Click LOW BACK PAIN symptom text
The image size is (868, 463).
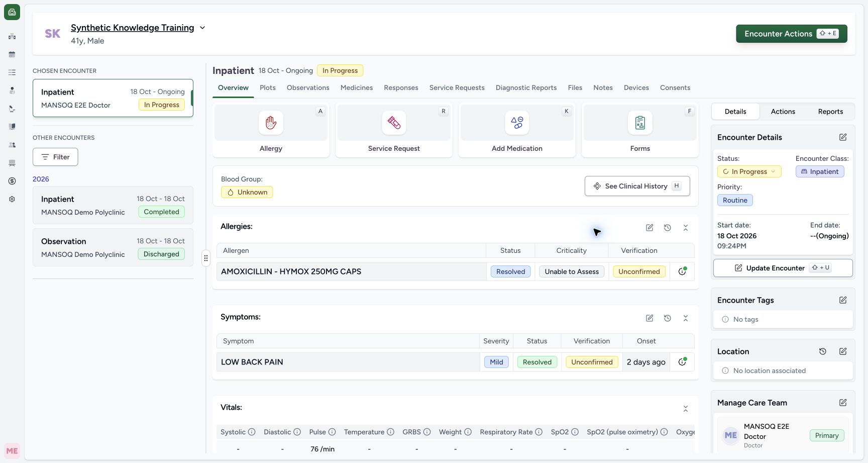(x=252, y=362)
